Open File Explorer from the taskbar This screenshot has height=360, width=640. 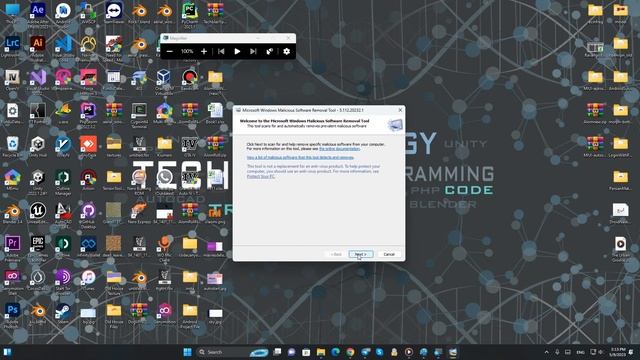[321, 352]
